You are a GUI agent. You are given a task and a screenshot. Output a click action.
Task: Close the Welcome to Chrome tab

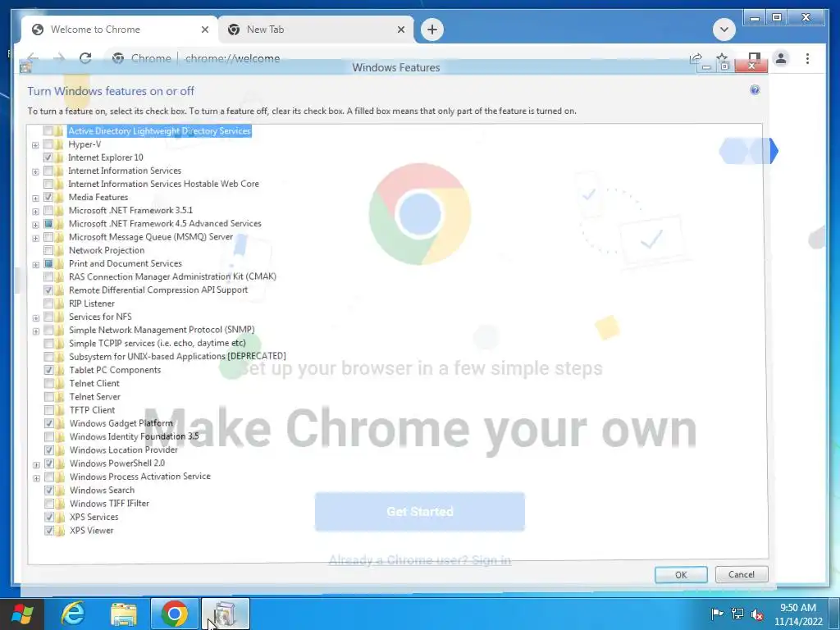(x=204, y=30)
